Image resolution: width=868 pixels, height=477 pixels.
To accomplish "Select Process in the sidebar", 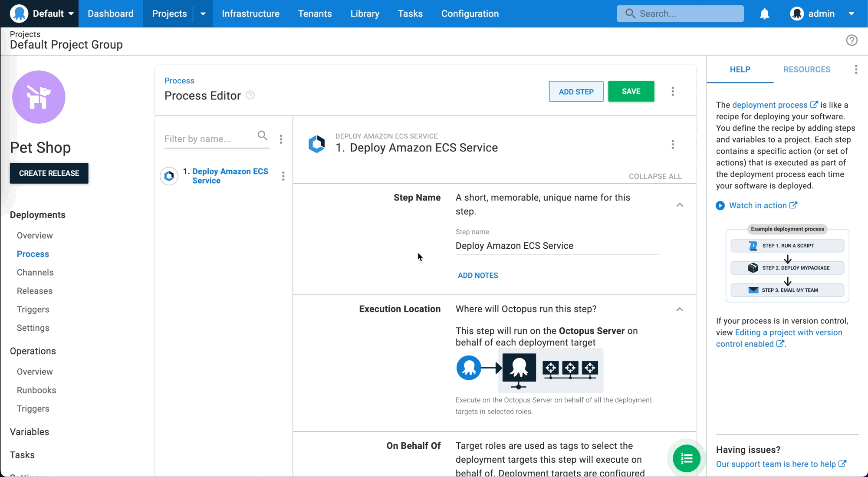I will (x=33, y=254).
